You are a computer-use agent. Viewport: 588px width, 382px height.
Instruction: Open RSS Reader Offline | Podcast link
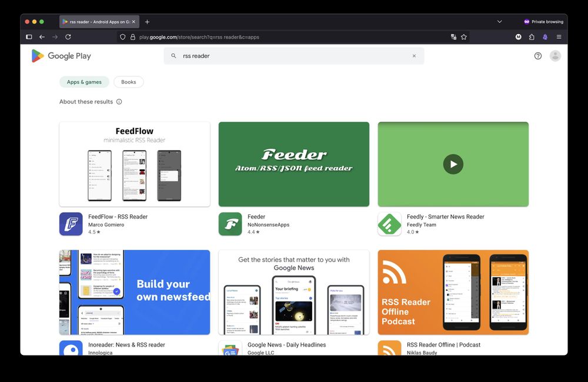coord(443,345)
